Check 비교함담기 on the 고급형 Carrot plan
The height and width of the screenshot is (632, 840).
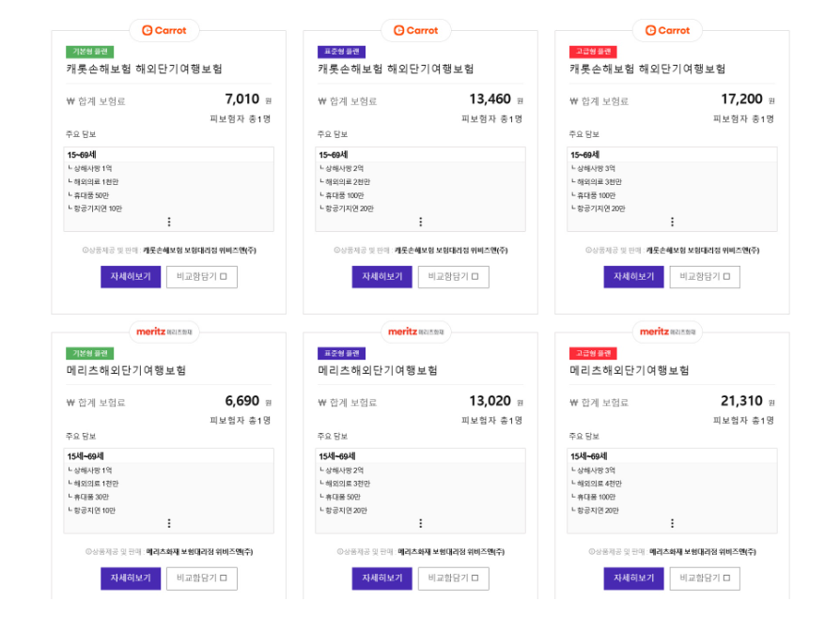(x=704, y=277)
